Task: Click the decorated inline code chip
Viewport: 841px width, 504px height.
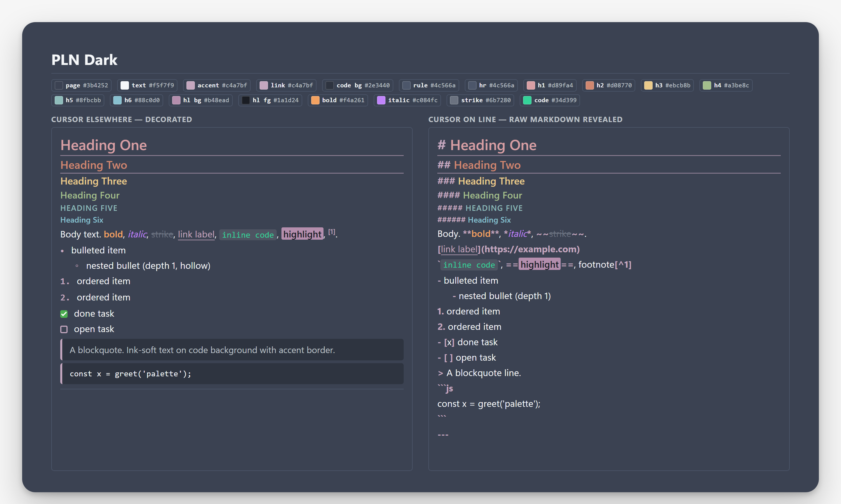Action: click(x=248, y=235)
